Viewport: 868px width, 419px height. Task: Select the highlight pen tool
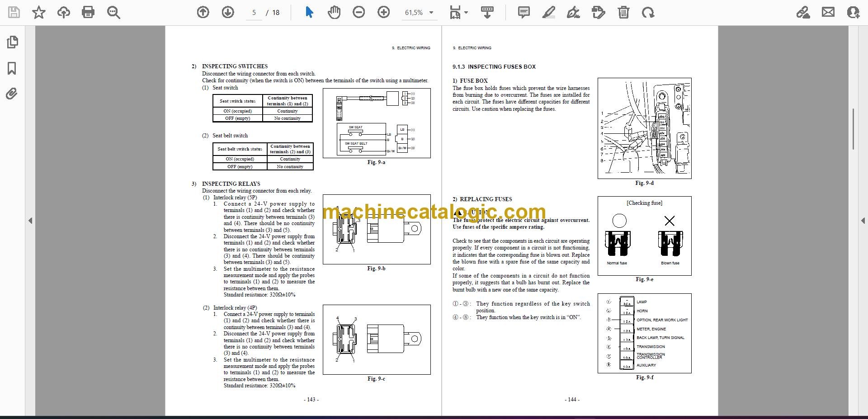(548, 12)
